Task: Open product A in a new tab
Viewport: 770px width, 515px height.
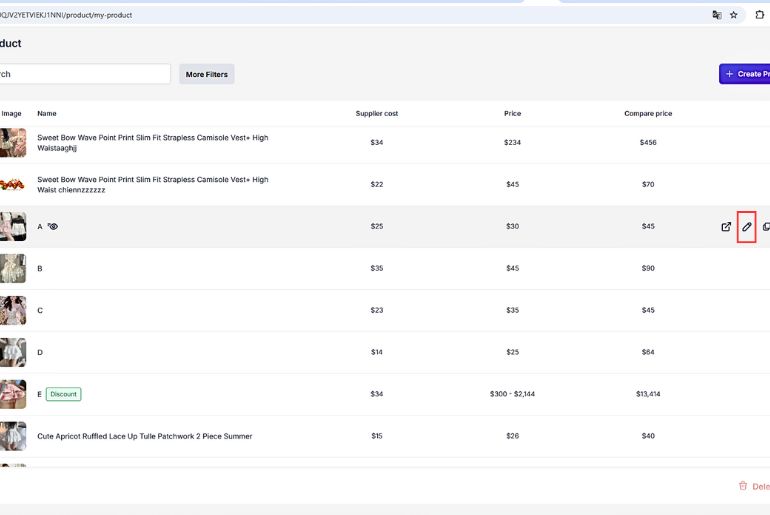Action: pyautogui.click(x=726, y=227)
